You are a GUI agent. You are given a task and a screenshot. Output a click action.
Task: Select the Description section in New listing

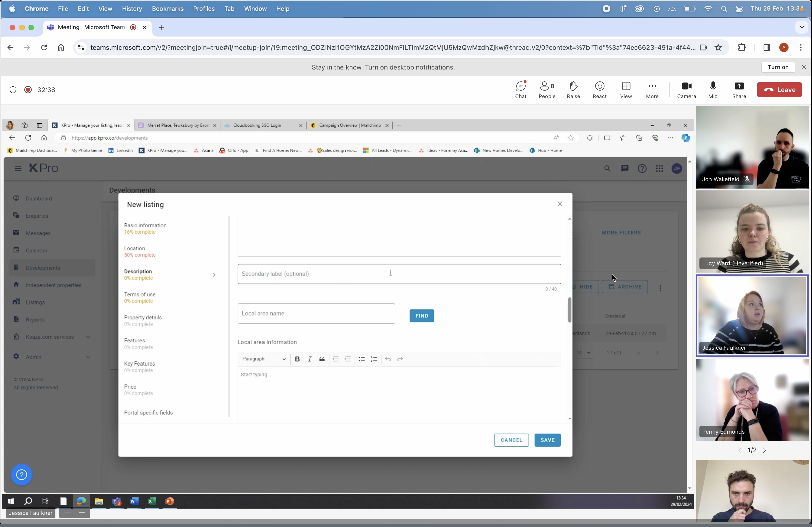(138, 274)
